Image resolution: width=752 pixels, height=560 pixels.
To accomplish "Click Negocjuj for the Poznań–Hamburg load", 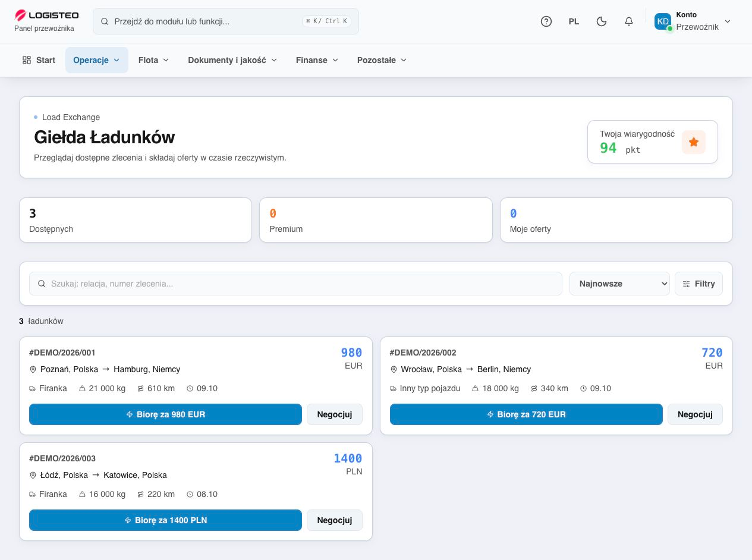I will [x=335, y=414].
